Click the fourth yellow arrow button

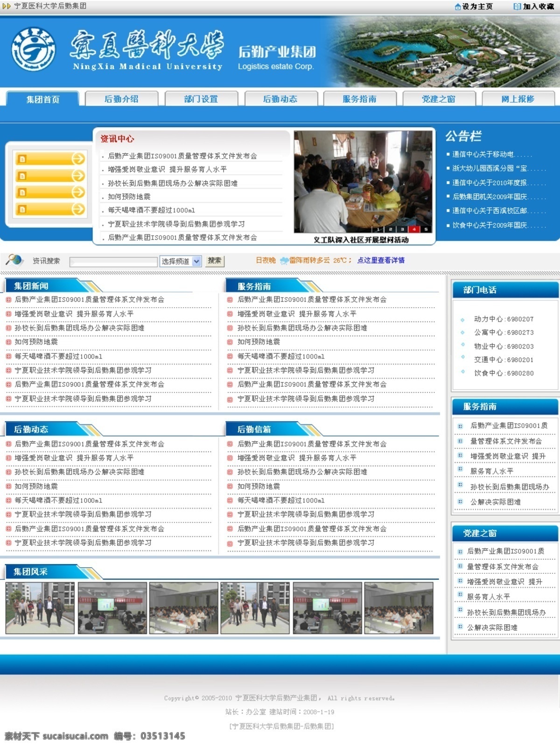[50, 209]
